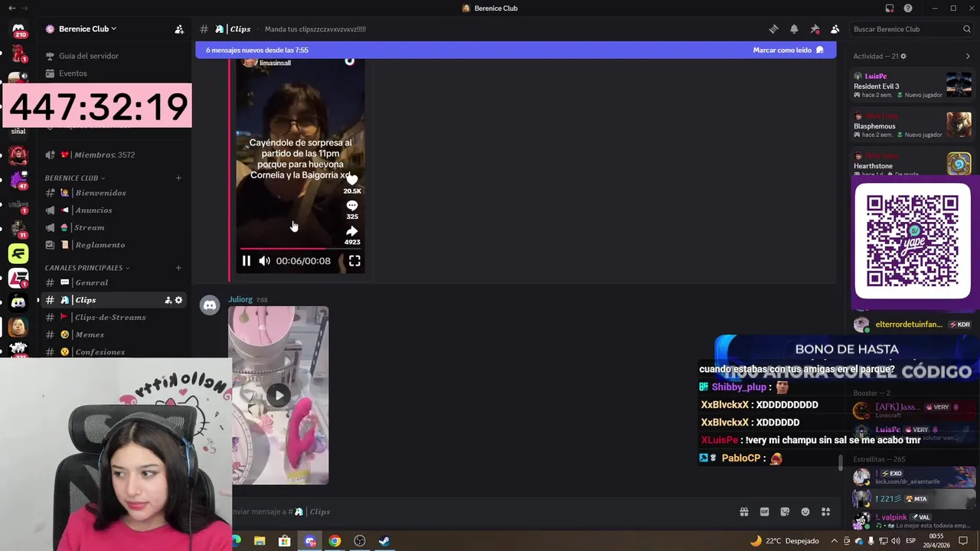Open the apps icon in message bar
The height and width of the screenshot is (551, 980).
tap(825, 512)
